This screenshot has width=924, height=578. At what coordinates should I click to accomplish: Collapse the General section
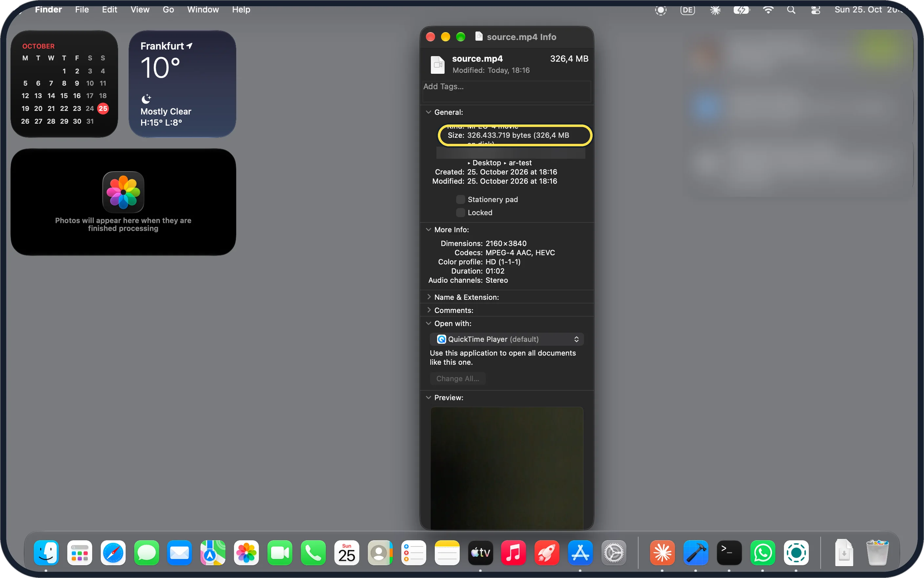[x=429, y=113]
